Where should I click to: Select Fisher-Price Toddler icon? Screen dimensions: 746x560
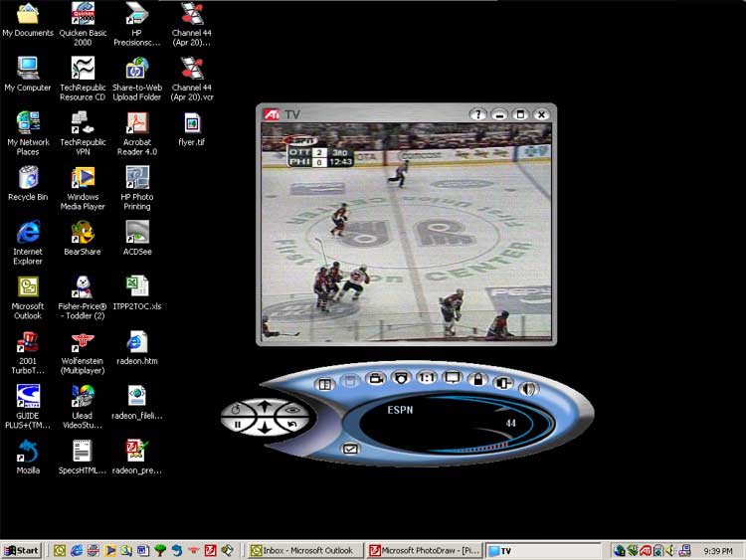click(x=83, y=297)
